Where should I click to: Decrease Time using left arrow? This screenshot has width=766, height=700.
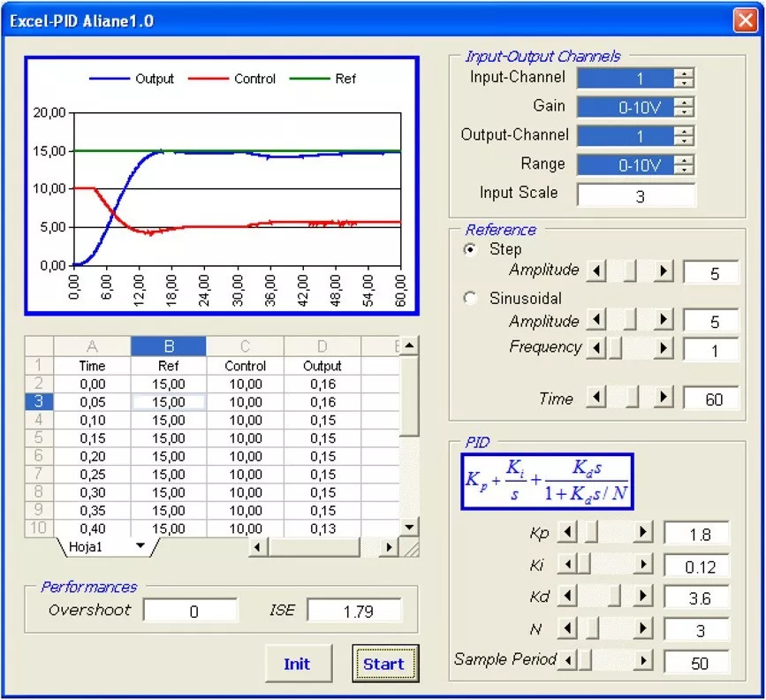[x=598, y=399]
